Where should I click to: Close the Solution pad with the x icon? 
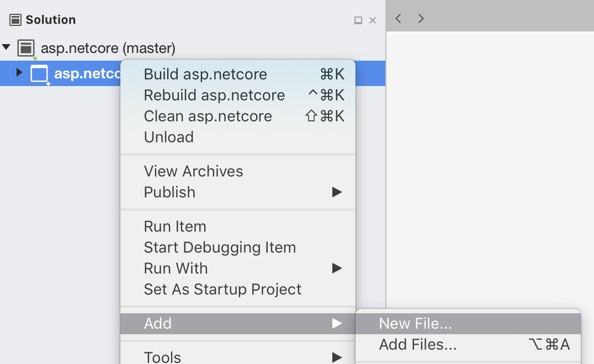pyautogui.click(x=373, y=19)
